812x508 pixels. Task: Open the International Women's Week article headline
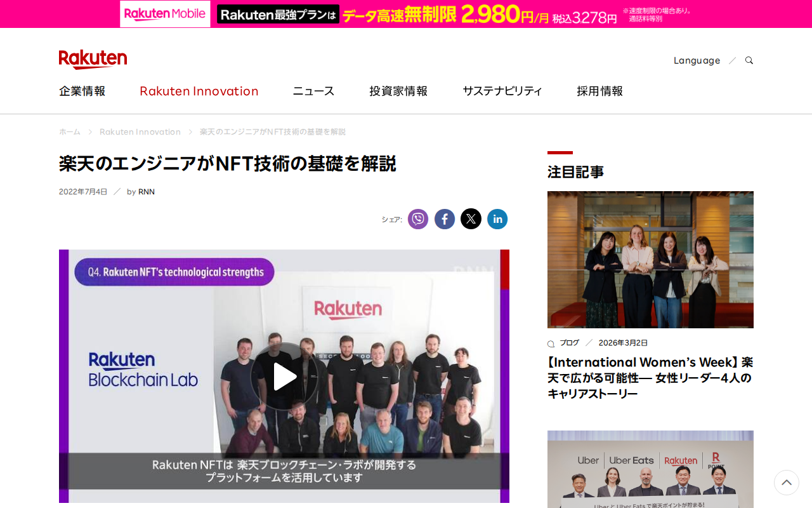[650, 378]
